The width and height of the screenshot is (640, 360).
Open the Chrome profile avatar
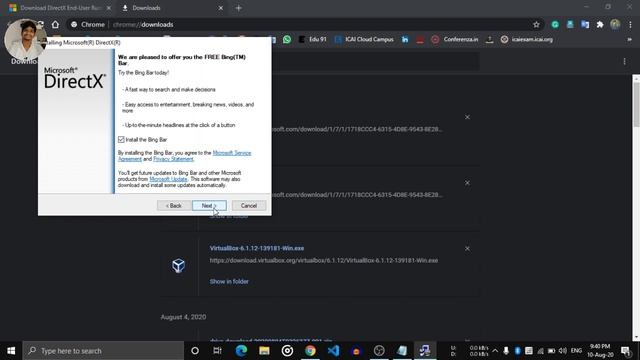click(x=615, y=24)
